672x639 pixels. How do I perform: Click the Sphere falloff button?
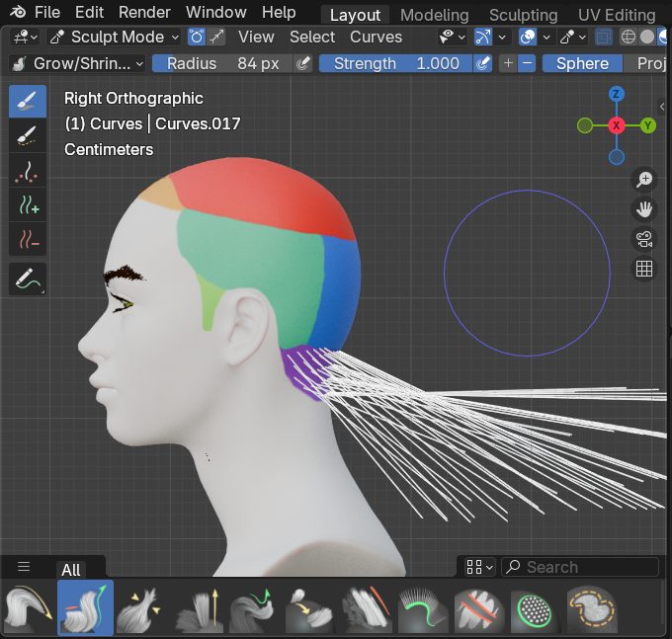(582, 63)
